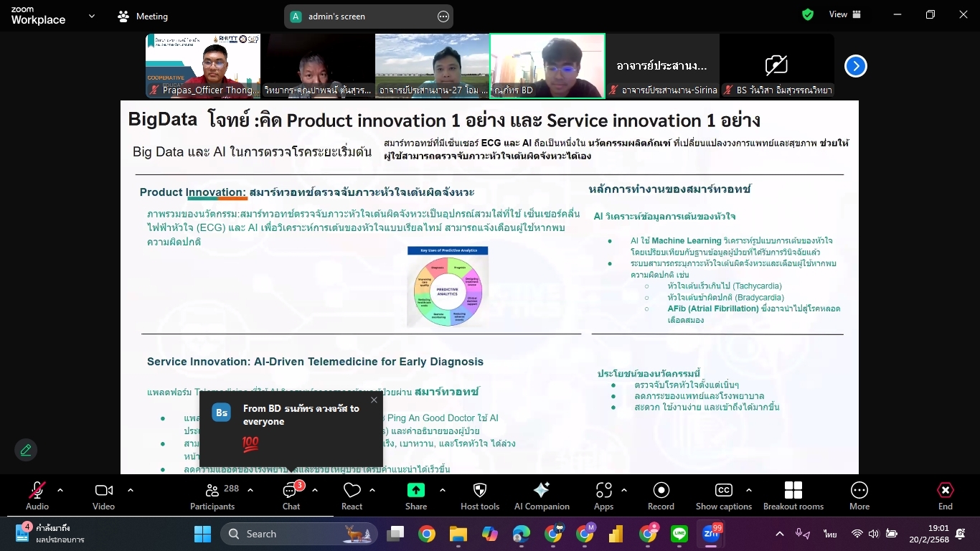980x551 pixels.
Task: Open Microsoft Edge from the taskbar
Action: pyautogui.click(x=522, y=534)
